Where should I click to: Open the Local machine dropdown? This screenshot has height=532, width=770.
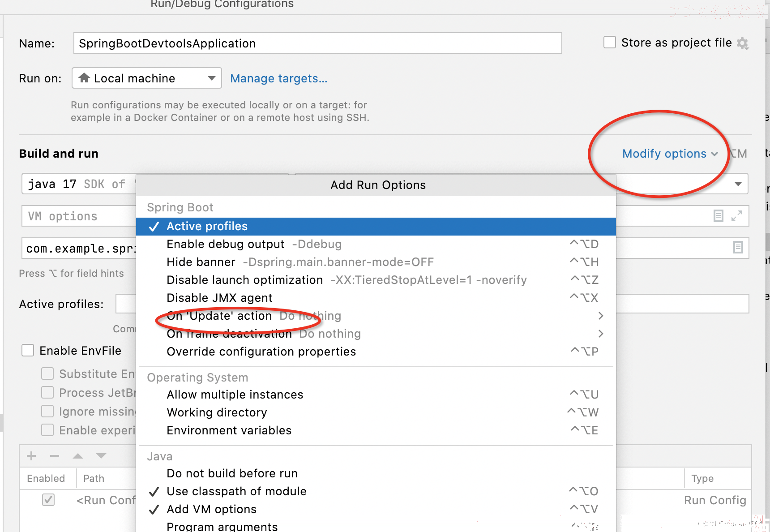pyautogui.click(x=147, y=78)
